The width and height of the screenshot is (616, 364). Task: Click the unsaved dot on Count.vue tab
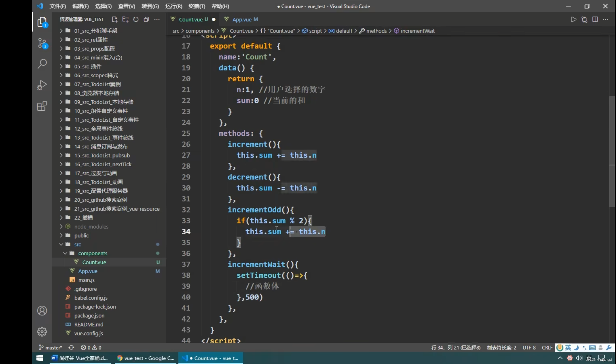pyautogui.click(x=214, y=19)
